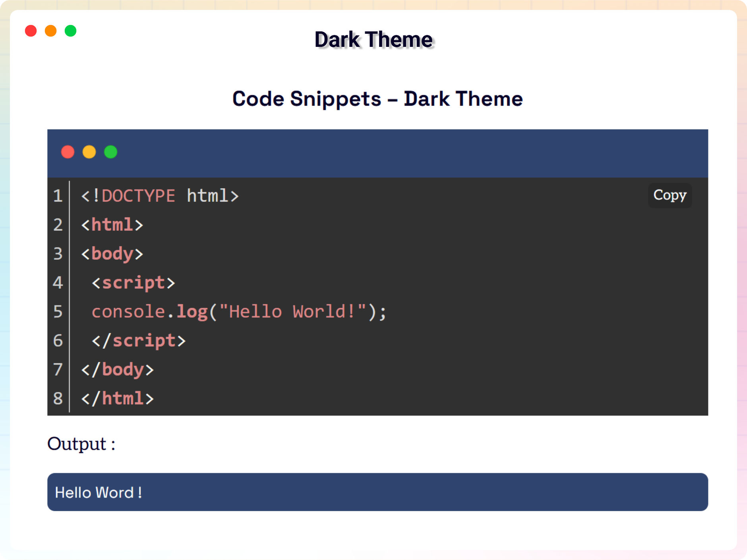Image resolution: width=747 pixels, height=560 pixels.
Task: Click the Code Snippets – Dark Theme heading
Action: click(377, 99)
